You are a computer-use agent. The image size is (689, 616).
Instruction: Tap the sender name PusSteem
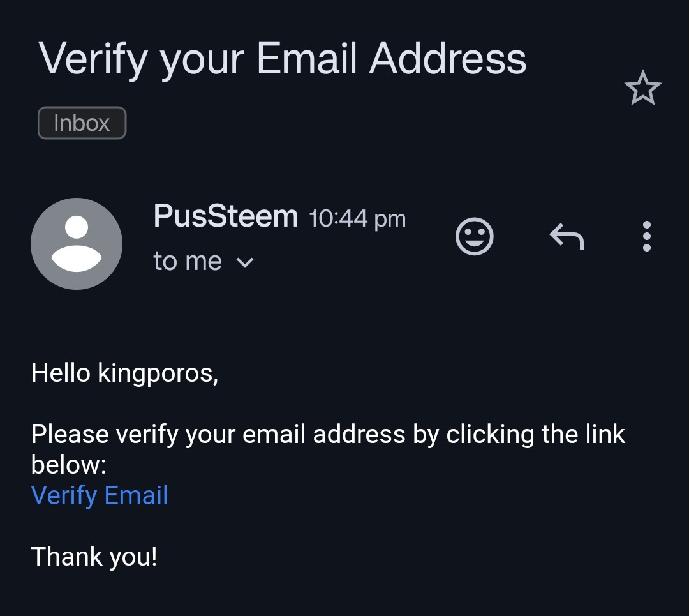coord(226,216)
